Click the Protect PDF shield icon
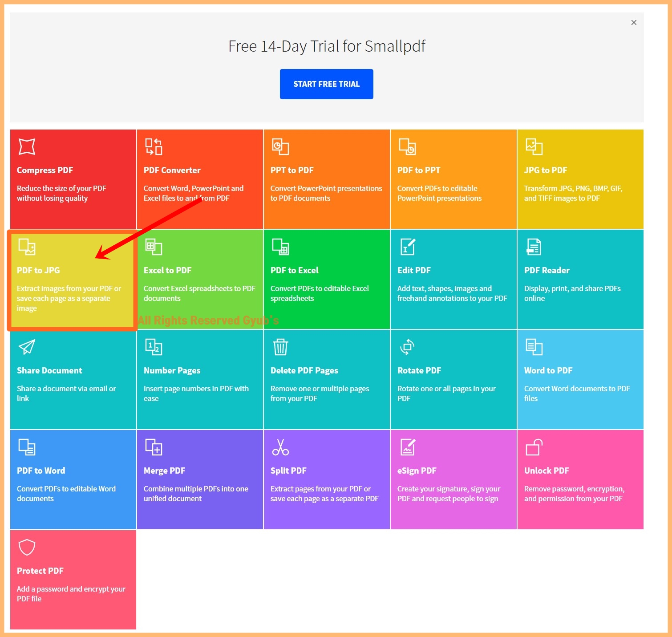672x637 pixels. tap(27, 547)
